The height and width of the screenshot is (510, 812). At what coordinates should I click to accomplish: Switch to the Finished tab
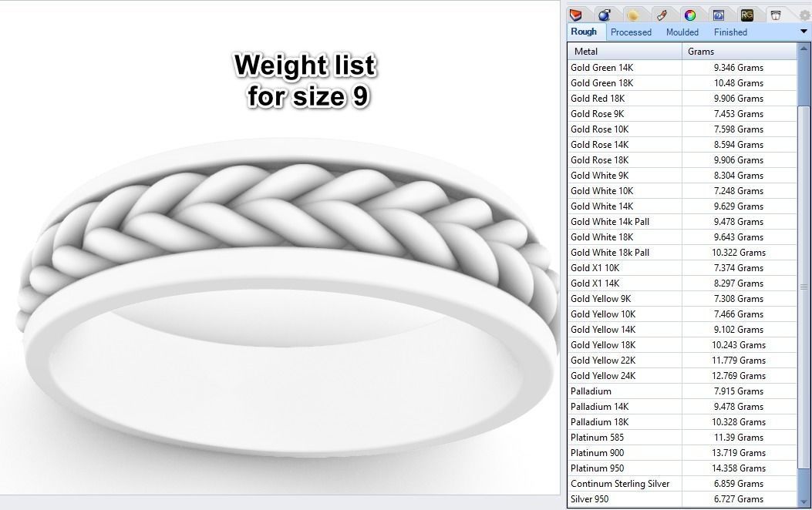click(730, 32)
